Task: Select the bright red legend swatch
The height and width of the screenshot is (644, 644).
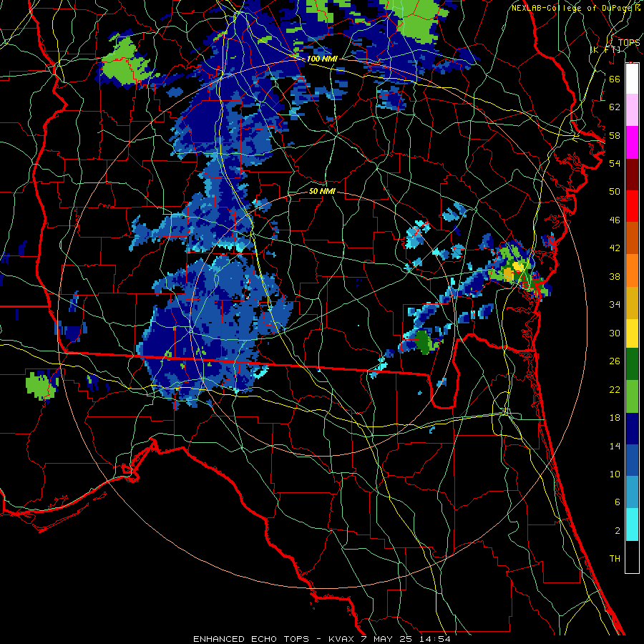Action: 632,206
